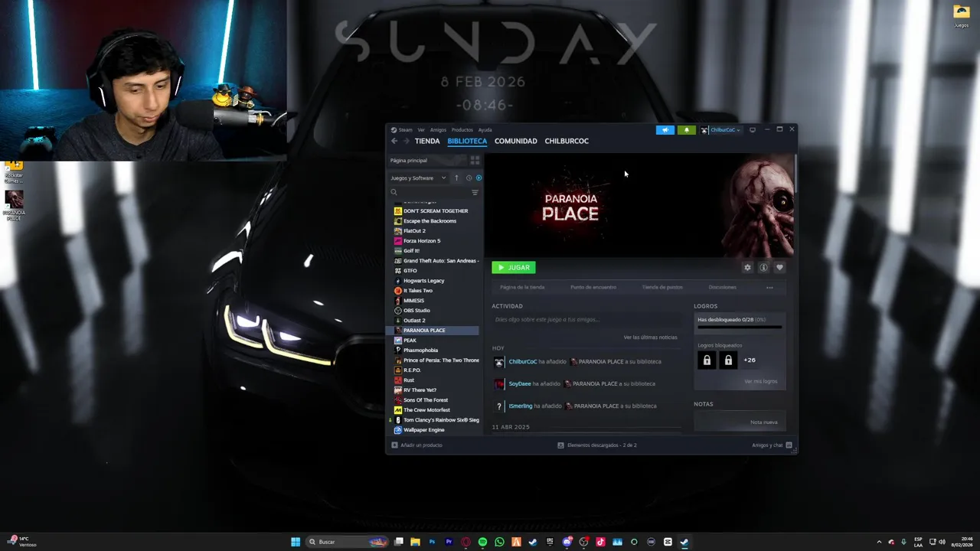Open more links ellipsis on game page
Viewport: 980px width, 551px height.
click(x=769, y=288)
